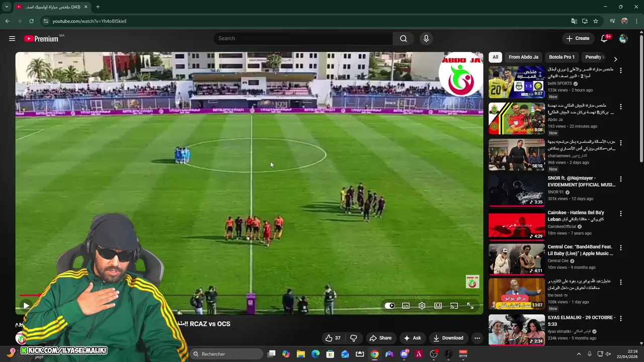644x362 pixels.
Task: Dislike the video with thumbs down
Action: [353, 338]
